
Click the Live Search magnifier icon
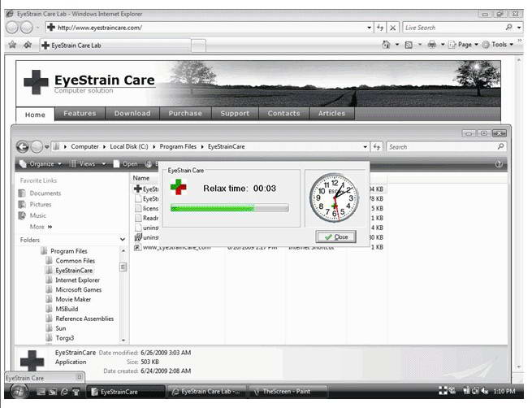(x=508, y=27)
